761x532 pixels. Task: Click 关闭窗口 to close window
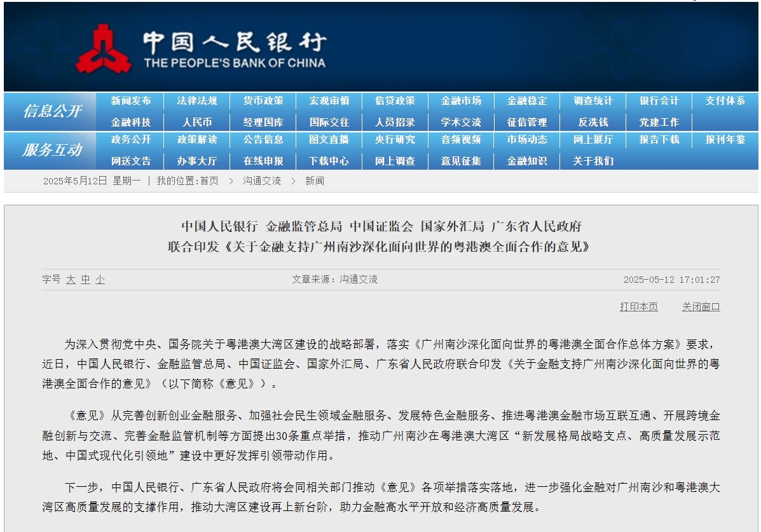pos(701,307)
